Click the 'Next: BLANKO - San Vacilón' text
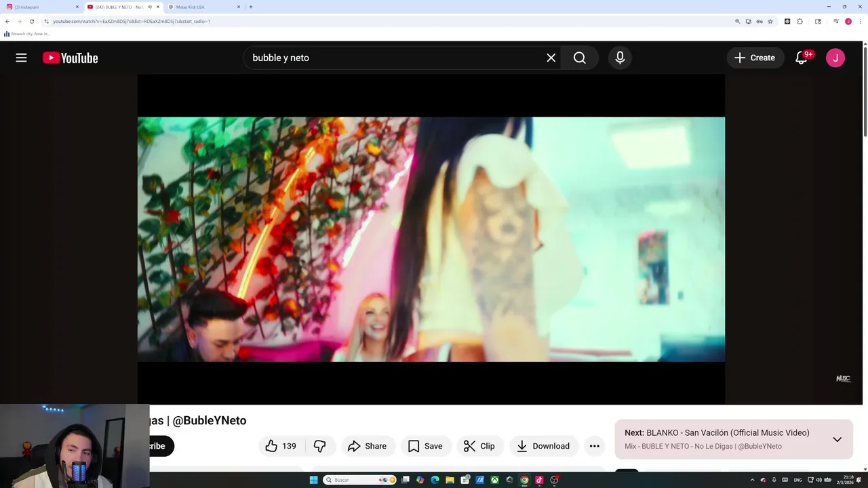This screenshot has height=488, width=868. pyautogui.click(x=717, y=432)
